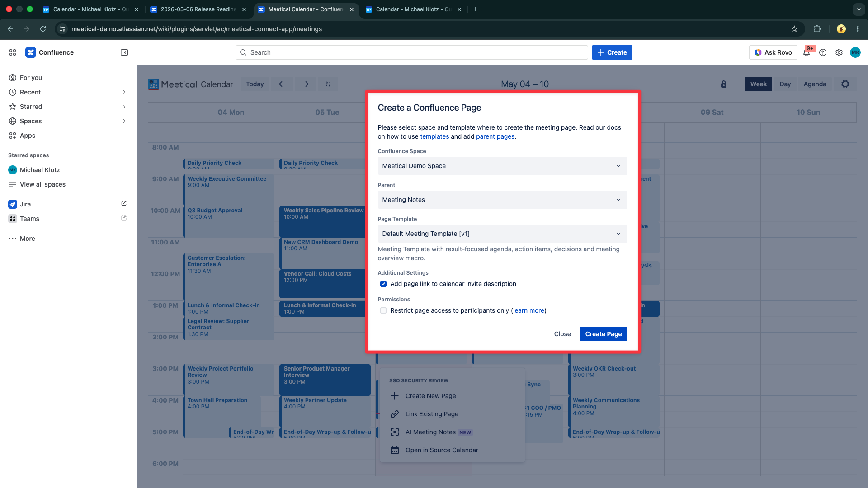The image size is (868, 488).
Task: Expand the Recent section chevron
Action: 124,92
